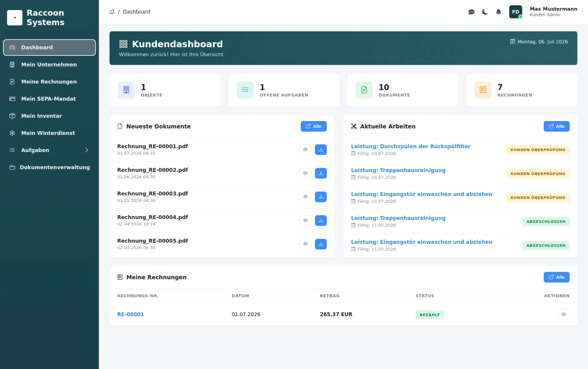This screenshot has height=369, width=588.
Task: Show all documents with Alle button
Action: [x=313, y=126]
